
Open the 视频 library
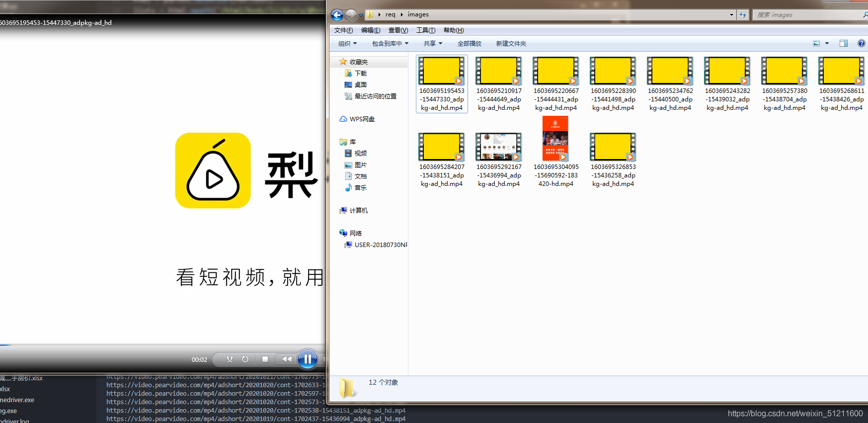[x=356, y=154]
